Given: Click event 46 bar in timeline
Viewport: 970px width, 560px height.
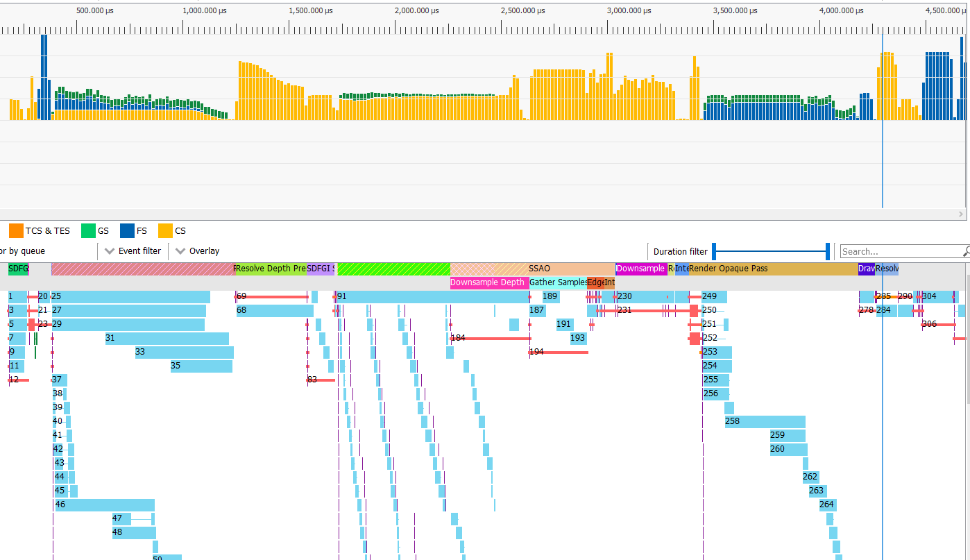Looking at the screenshot, I should coord(104,504).
